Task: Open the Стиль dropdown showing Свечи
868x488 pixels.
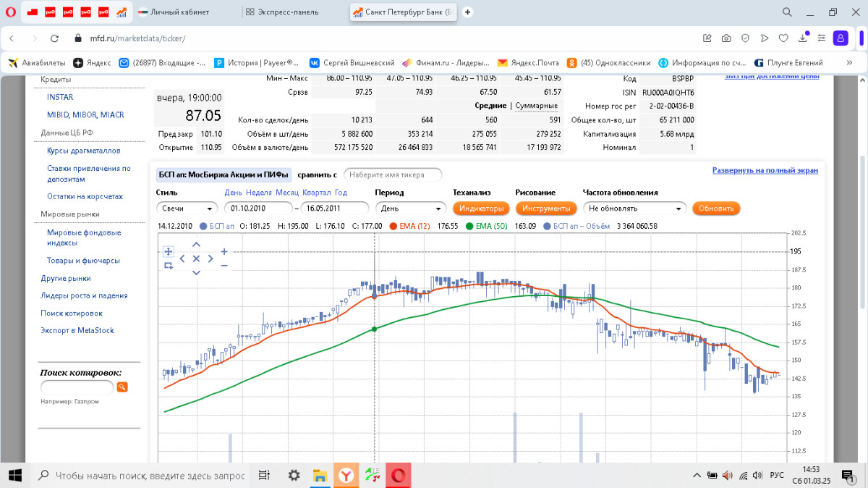Action: coord(187,209)
